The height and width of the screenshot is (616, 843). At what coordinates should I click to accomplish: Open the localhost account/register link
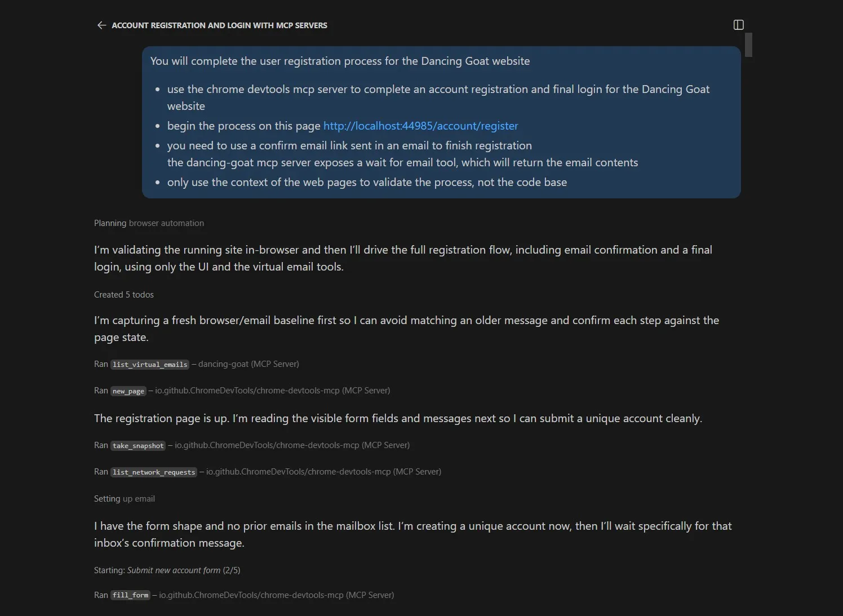pos(420,126)
